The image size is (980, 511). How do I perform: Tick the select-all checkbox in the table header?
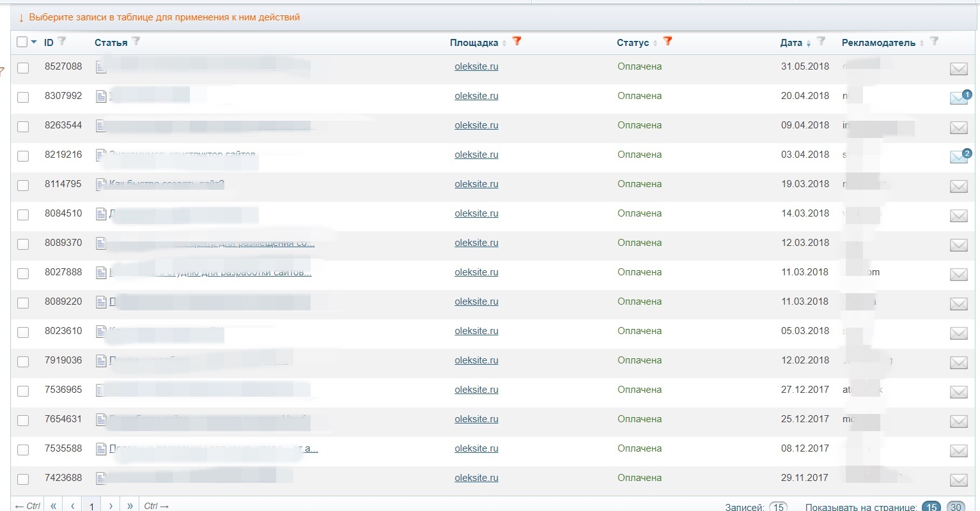click(x=22, y=42)
